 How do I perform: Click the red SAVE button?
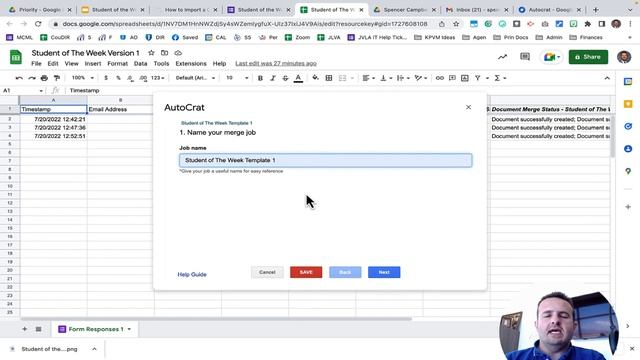pos(306,272)
